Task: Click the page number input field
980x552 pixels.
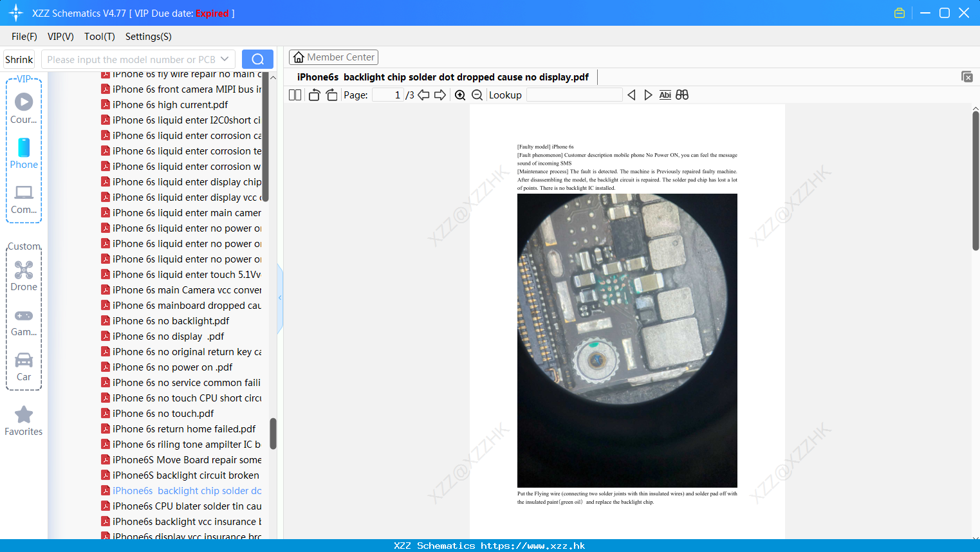Action: [x=387, y=95]
